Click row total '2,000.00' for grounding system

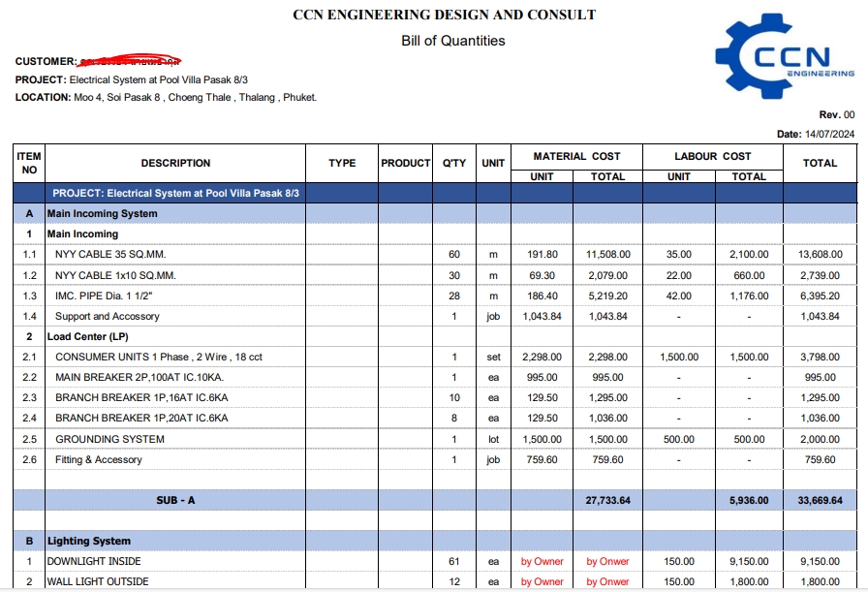coord(820,440)
